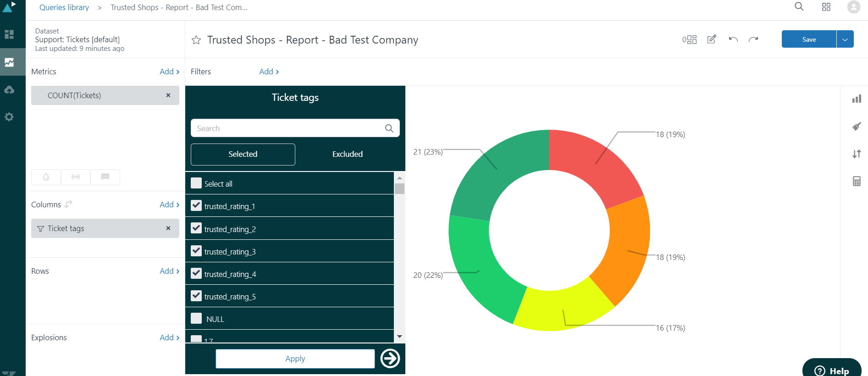Open the Visualization type bar chart icon
This screenshot has width=868, height=376.
tap(857, 99)
